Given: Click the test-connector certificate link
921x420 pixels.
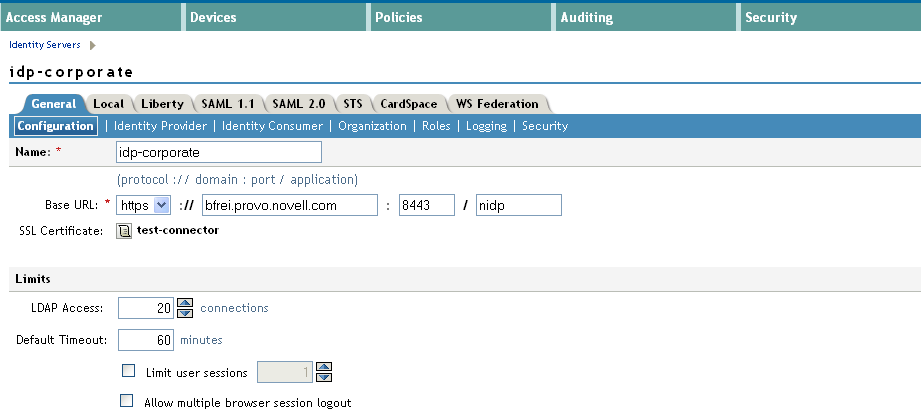Looking at the screenshot, I should pyautogui.click(x=177, y=230).
